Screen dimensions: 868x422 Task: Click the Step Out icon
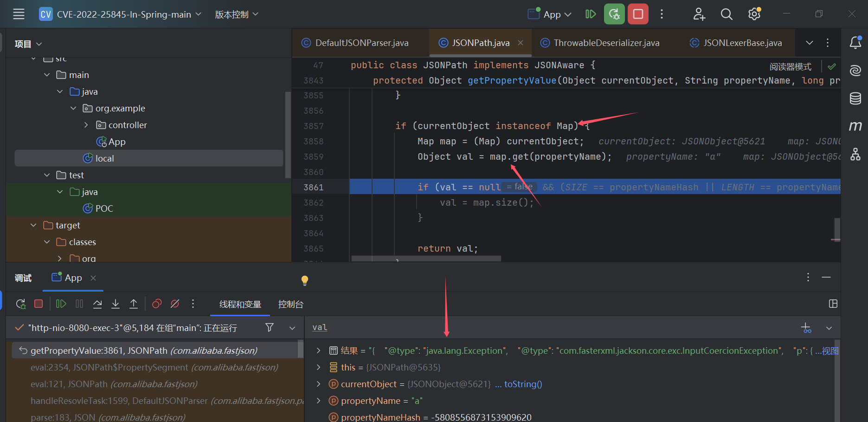coord(134,304)
